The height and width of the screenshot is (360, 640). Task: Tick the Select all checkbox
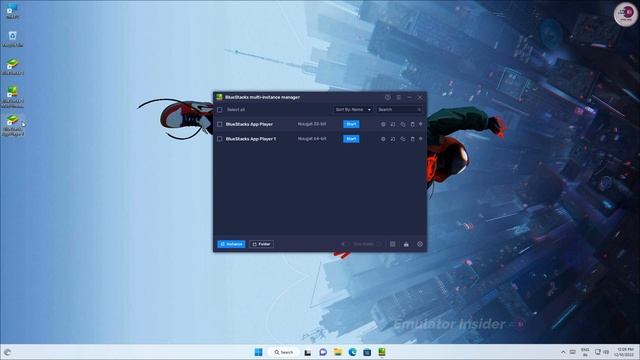(x=220, y=110)
